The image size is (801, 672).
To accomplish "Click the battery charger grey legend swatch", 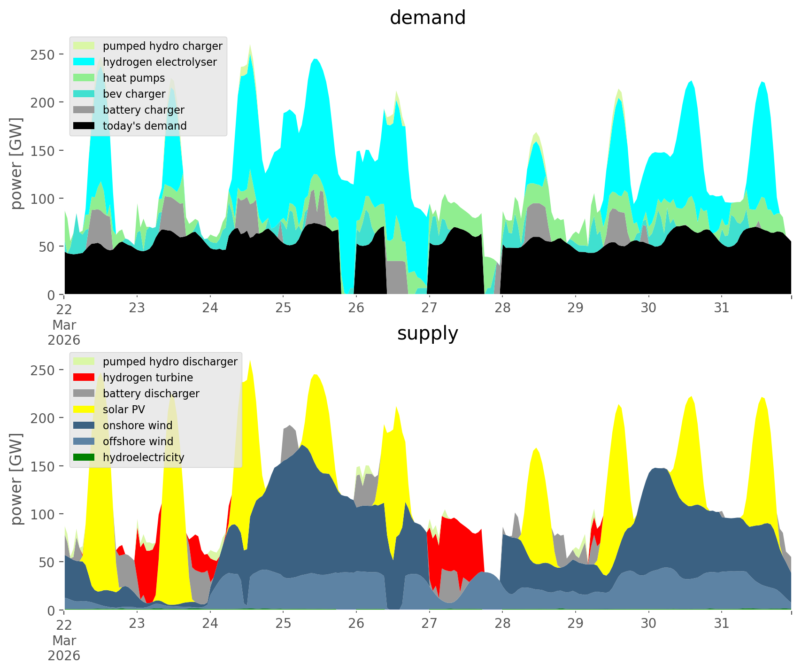I will pos(84,110).
